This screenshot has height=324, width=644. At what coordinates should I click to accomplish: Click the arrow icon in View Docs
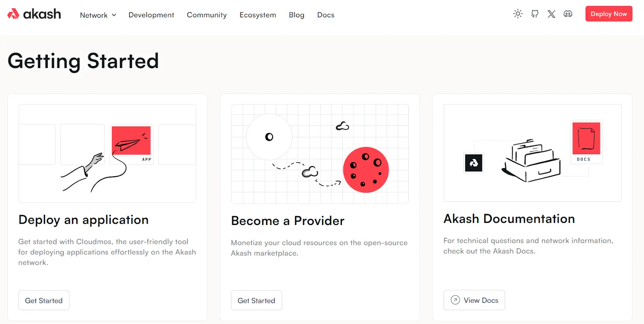pos(455,300)
